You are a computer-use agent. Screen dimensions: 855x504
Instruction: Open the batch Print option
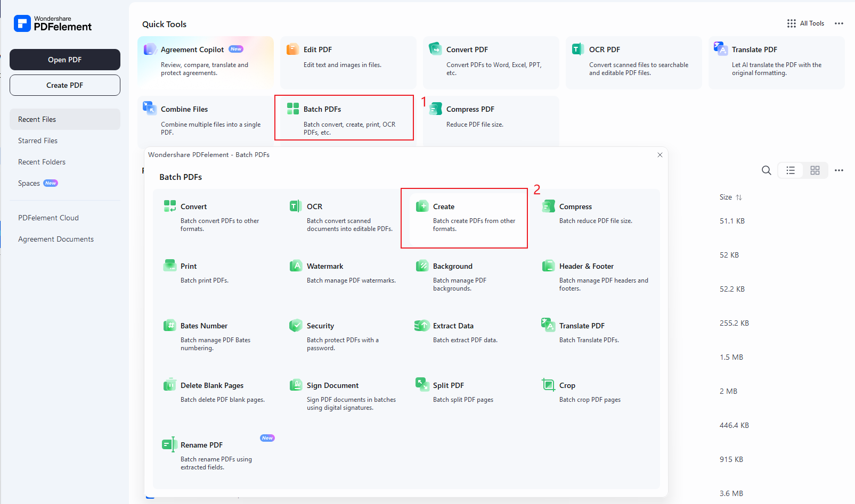pos(216,278)
